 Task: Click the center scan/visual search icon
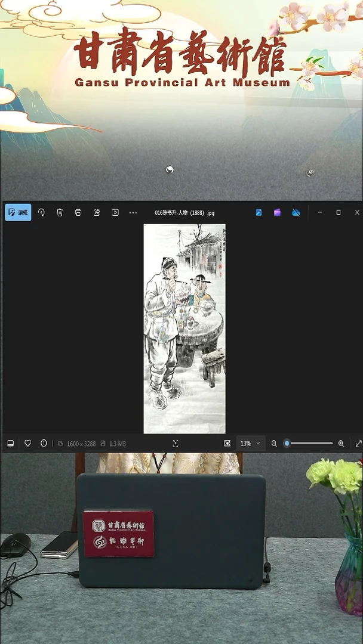[x=176, y=443]
